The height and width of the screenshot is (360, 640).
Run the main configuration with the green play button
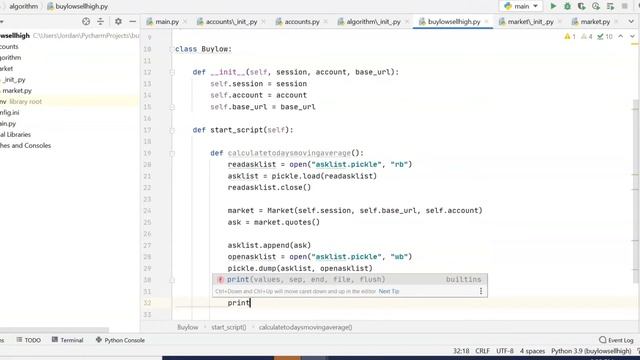553,6
